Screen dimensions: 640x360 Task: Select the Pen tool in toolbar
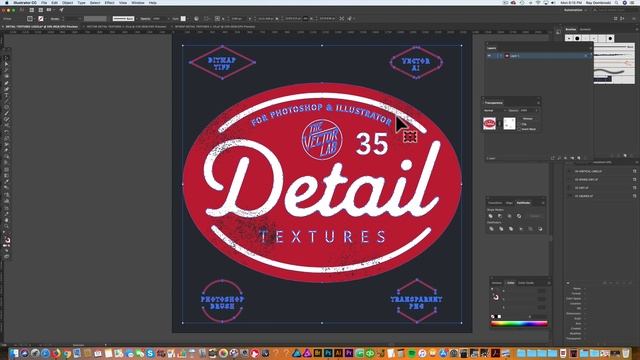pos(6,83)
